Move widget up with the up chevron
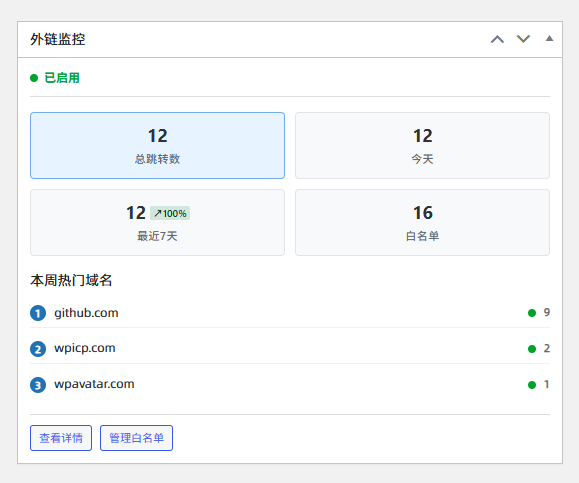 497,39
